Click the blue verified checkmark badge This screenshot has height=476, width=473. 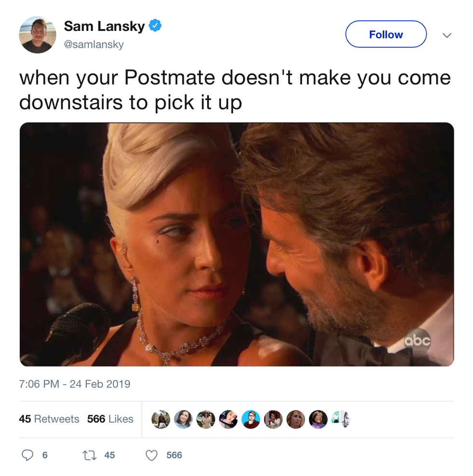pos(155,25)
